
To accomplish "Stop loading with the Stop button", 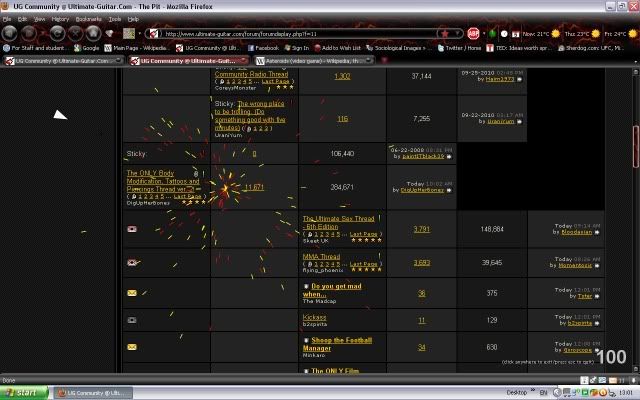I will pos(75,33).
